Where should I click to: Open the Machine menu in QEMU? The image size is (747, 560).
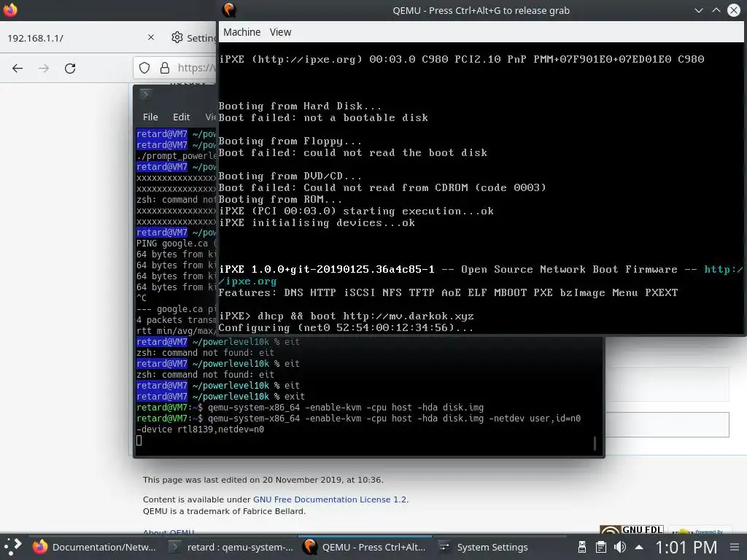coord(242,32)
